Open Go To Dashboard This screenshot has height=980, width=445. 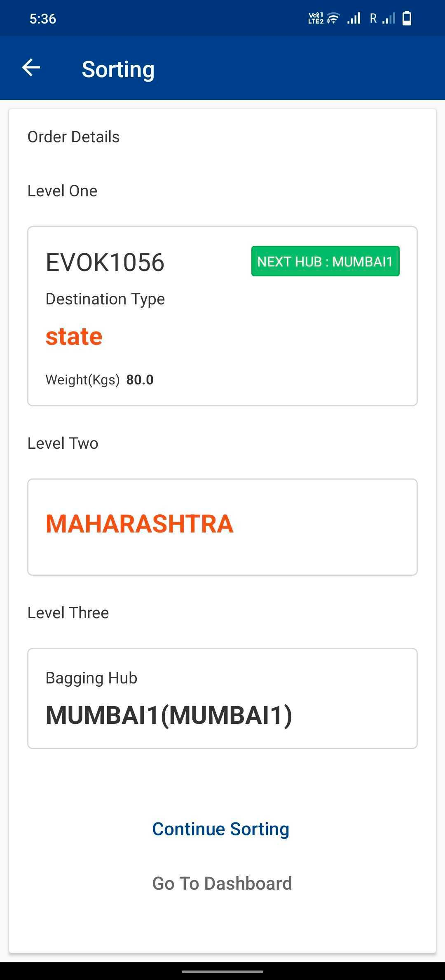[x=222, y=883]
